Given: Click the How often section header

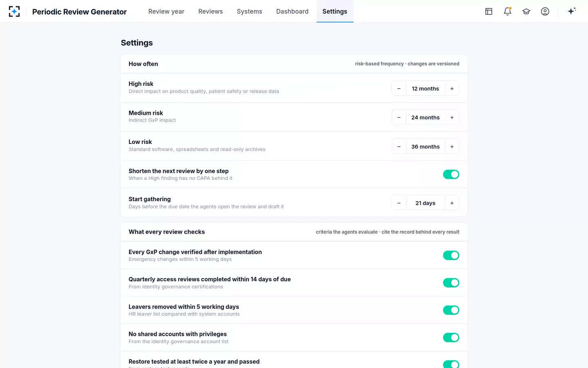Looking at the screenshot, I should [143, 64].
